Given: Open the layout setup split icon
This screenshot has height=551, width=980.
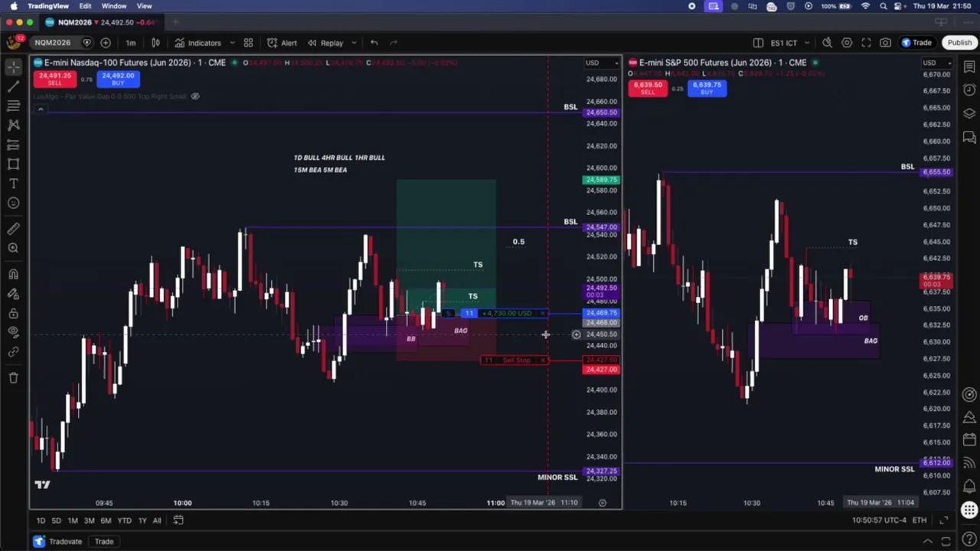Looking at the screenshot, I should click(758, 43).
